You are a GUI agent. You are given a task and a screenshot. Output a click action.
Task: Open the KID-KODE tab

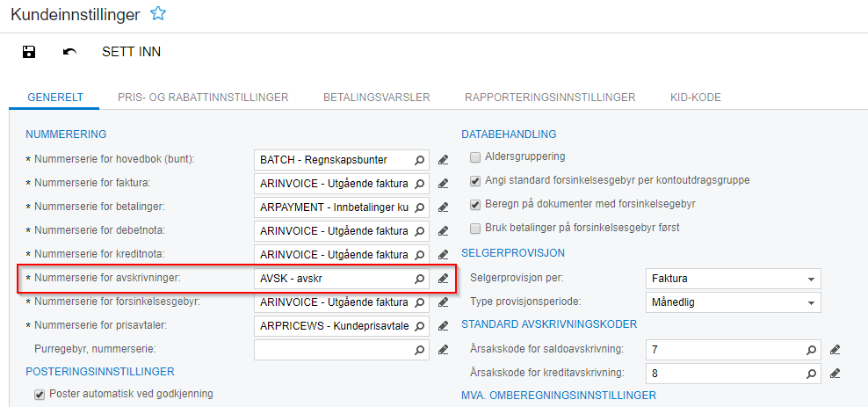695,98
